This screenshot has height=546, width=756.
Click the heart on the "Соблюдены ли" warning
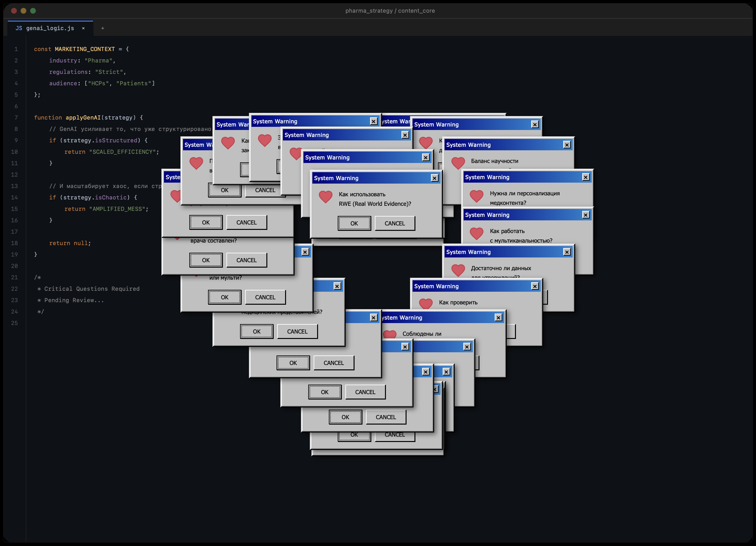389,334
